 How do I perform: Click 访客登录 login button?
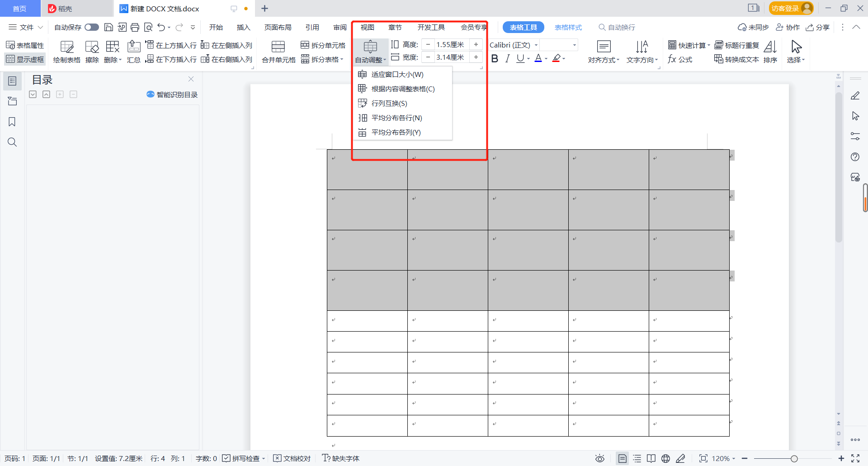tap(791, 8)
